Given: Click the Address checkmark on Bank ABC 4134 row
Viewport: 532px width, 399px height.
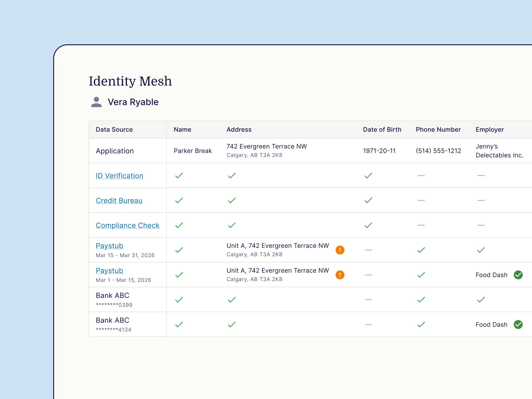Looking at the screenshot, I should tap(231, 325).
